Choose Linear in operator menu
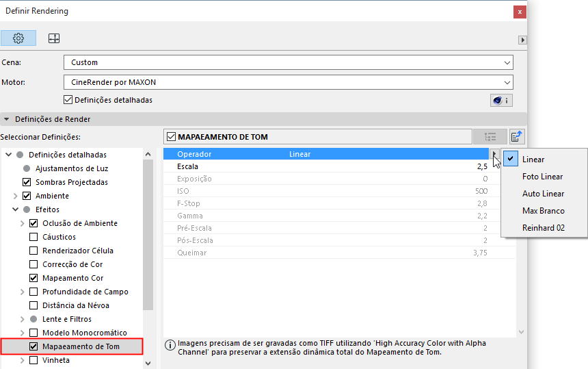 [x=544, y=159]
